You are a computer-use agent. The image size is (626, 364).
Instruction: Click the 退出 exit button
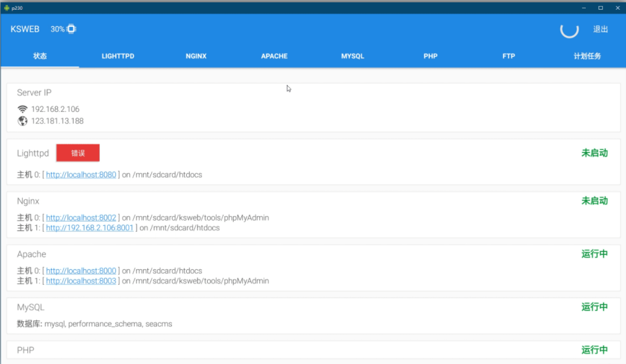(x=600, y=29)
